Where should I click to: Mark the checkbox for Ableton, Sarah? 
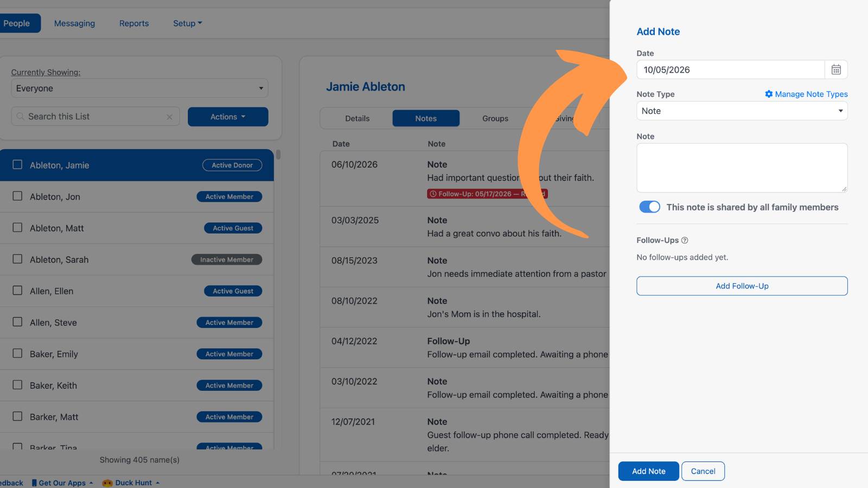point(17,259)
